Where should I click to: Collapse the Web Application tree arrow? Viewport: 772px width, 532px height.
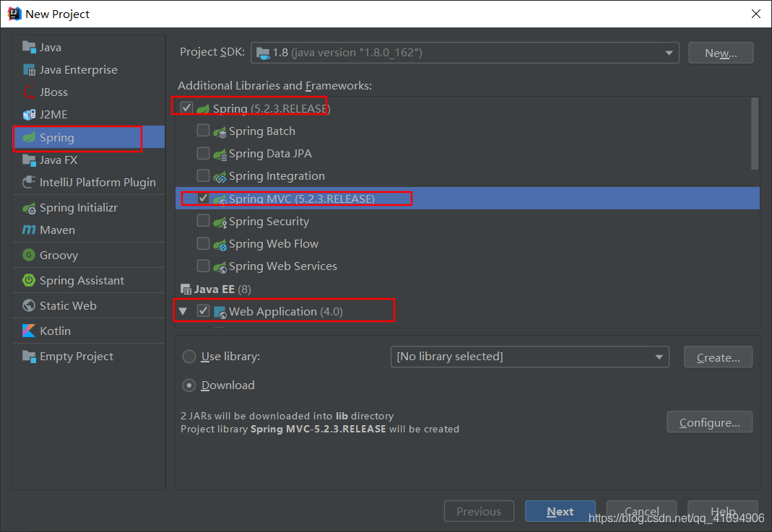point(183,311)
